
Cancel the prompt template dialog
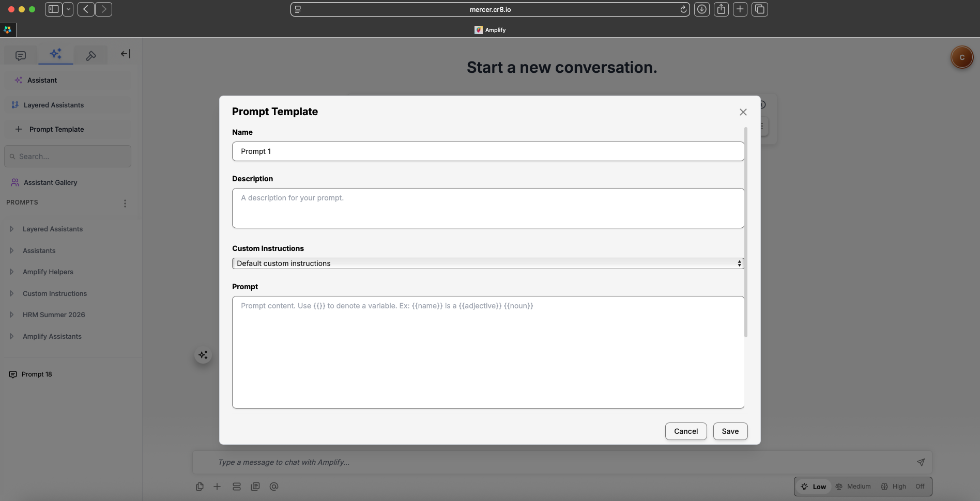[686, 431]
